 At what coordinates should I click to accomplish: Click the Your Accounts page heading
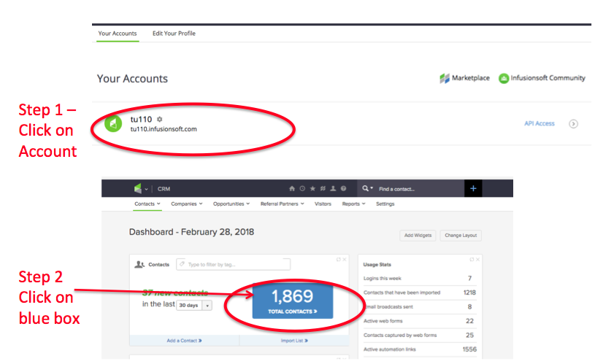pyautogui.click(x=132, y=79)
